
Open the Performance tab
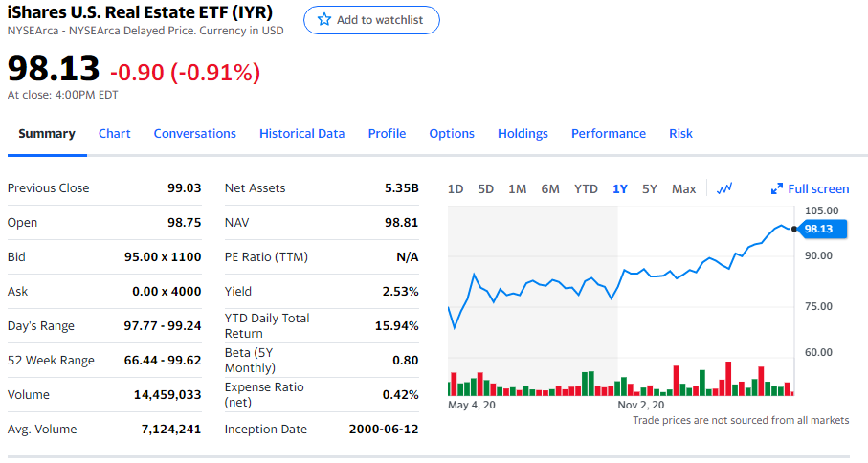(x=609, y=133)
